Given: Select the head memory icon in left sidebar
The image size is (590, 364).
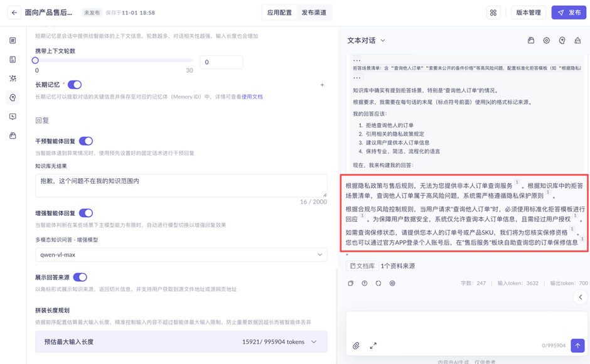Looking at the screenshot, I should (13, 97).
